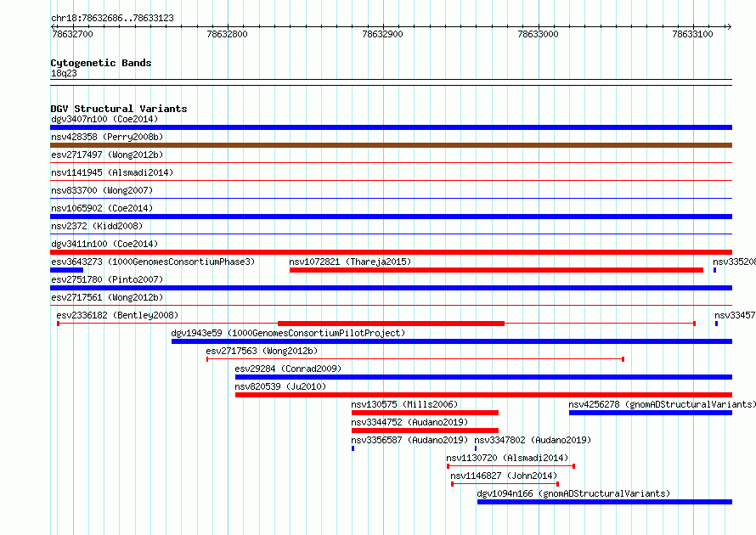
Task: Open nsv820539 (Ju2010) variant label
Action: click(280, 386)
